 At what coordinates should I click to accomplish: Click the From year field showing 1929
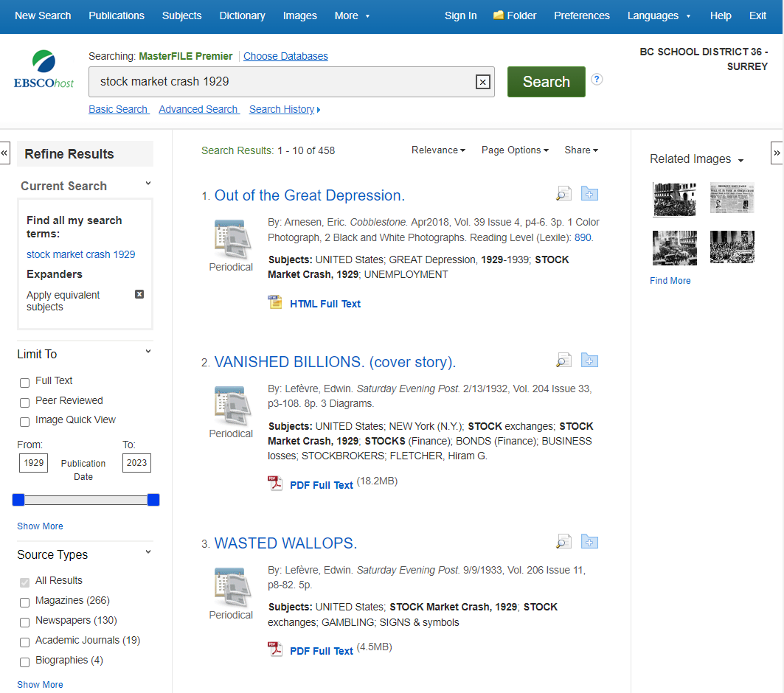[33, 463]
